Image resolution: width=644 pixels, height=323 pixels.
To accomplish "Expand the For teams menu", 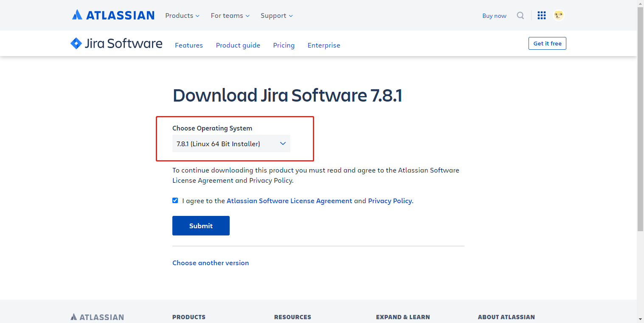I will [x=230, y=15].
